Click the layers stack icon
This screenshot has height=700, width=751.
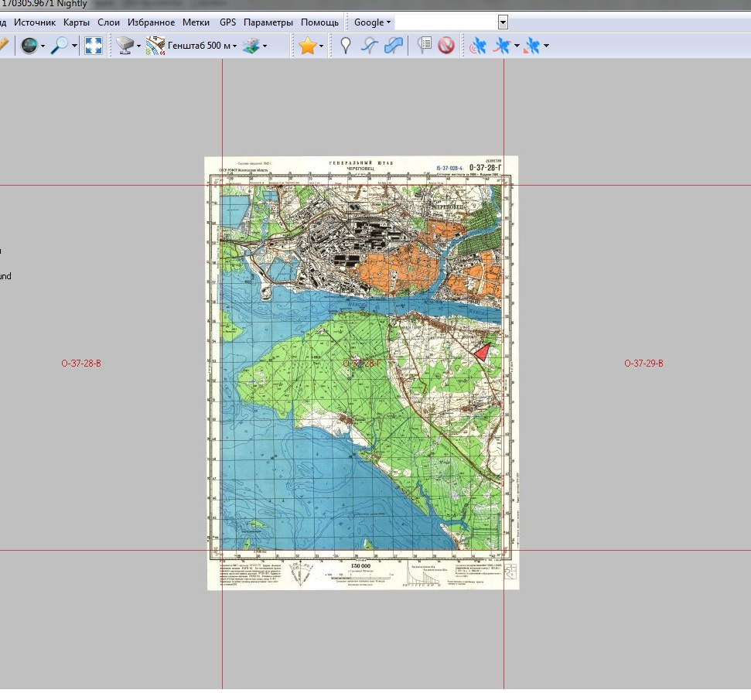251,46
